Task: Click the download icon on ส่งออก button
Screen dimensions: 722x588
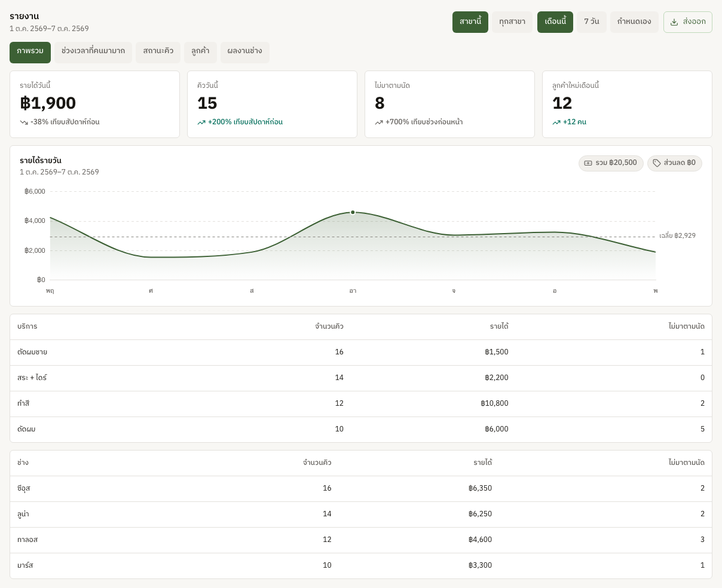Action: 674,22
